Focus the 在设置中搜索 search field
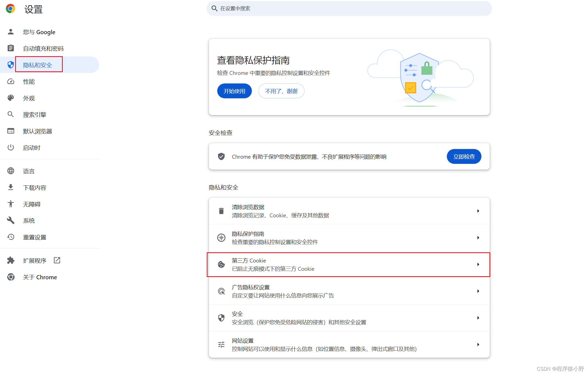The image size is (588, 374). click(x=349, y=9)
